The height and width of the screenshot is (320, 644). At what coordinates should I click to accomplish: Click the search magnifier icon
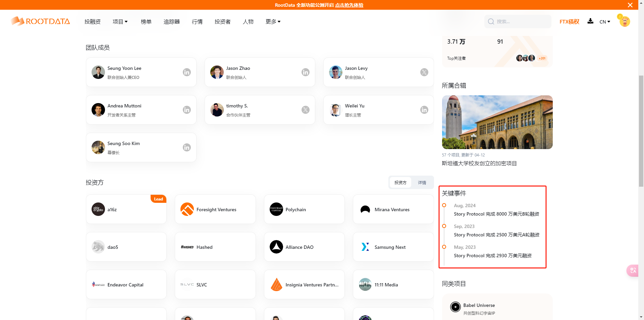coord(491,21)
